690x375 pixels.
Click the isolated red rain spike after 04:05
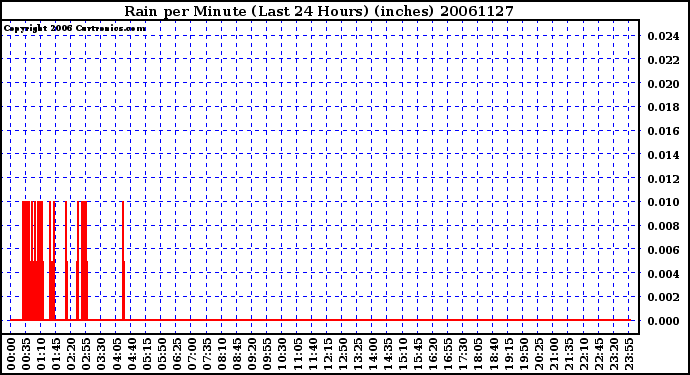[x=123, y=261]
